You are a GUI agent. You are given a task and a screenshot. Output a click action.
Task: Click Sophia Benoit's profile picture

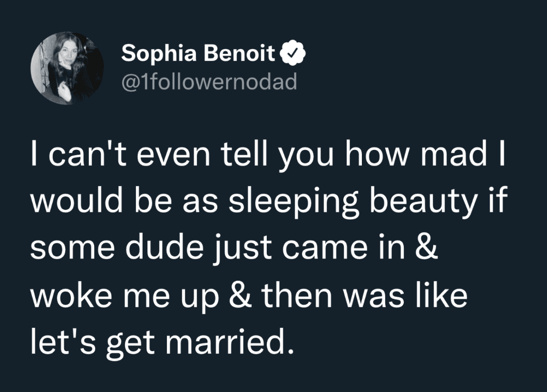pos(67,68)
